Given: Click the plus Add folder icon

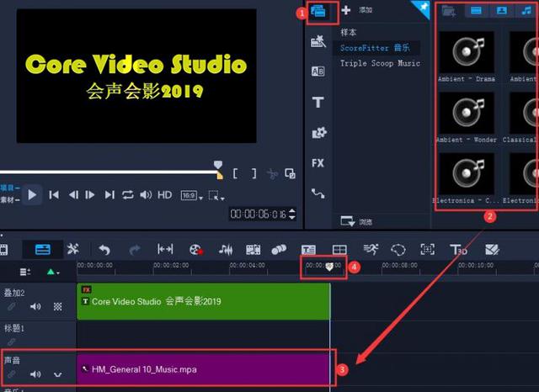Looking at the screenshot, I should point(346,10).
